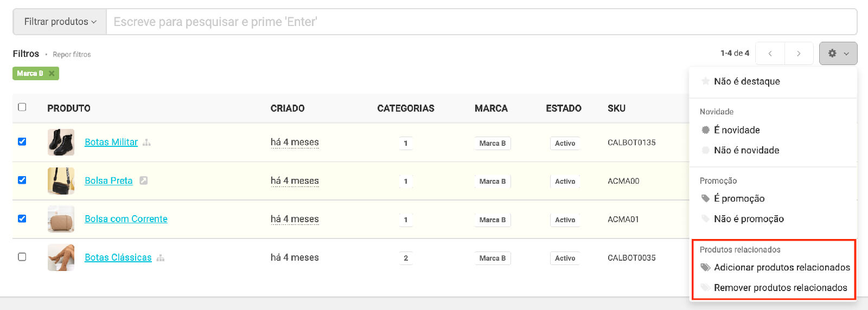Select É promoção menu option
Viewport: 868px width, 310px height.
(x=739, y=198)
